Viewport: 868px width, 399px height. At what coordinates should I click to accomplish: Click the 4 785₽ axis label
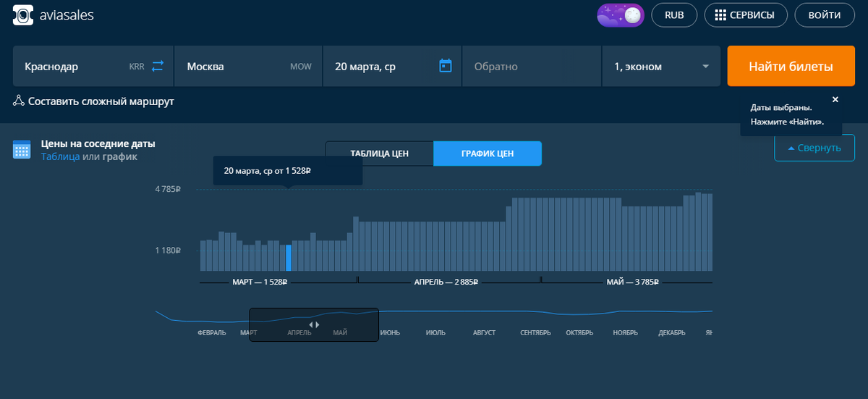[x=167, y=190]
